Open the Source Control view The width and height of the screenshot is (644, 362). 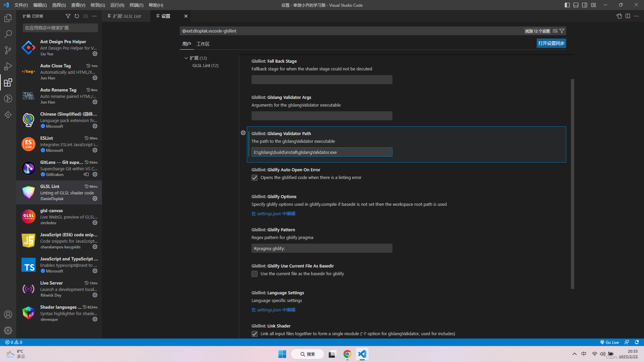pyautogui.click(x=8, y=50)
